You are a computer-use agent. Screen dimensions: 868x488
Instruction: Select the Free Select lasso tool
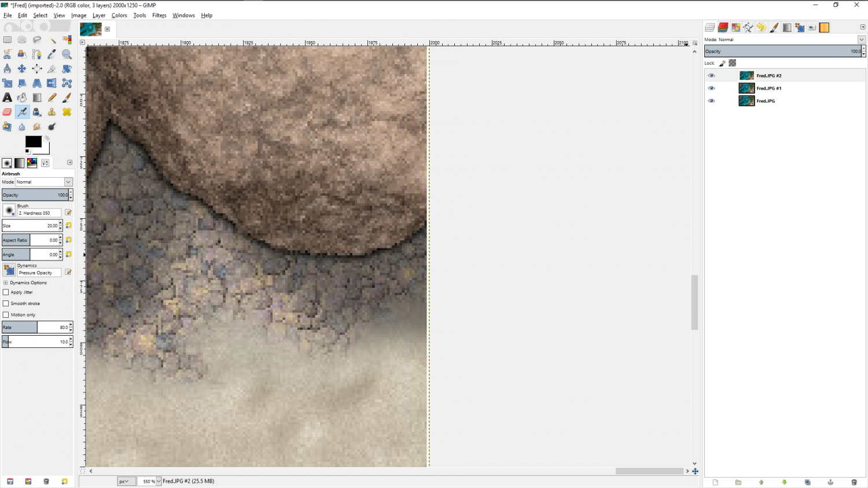coord(37,40)
